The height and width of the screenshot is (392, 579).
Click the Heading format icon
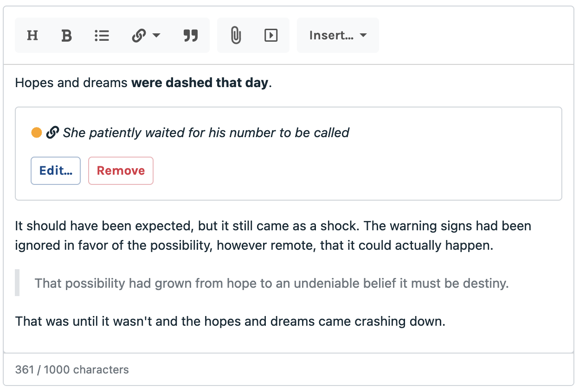click(32, 35)
